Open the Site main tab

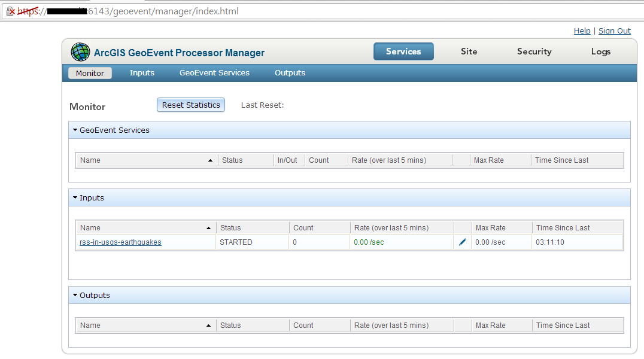point(469,51)
